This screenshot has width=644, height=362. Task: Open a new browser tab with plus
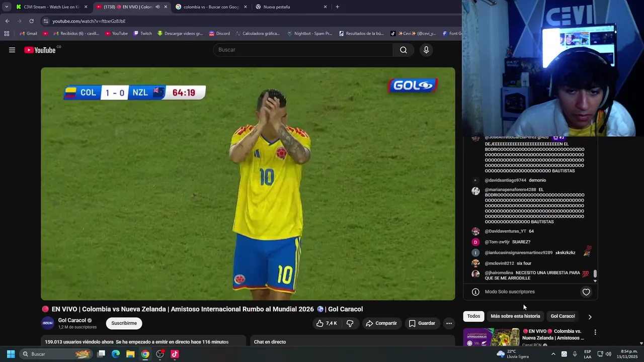(337, 7)
